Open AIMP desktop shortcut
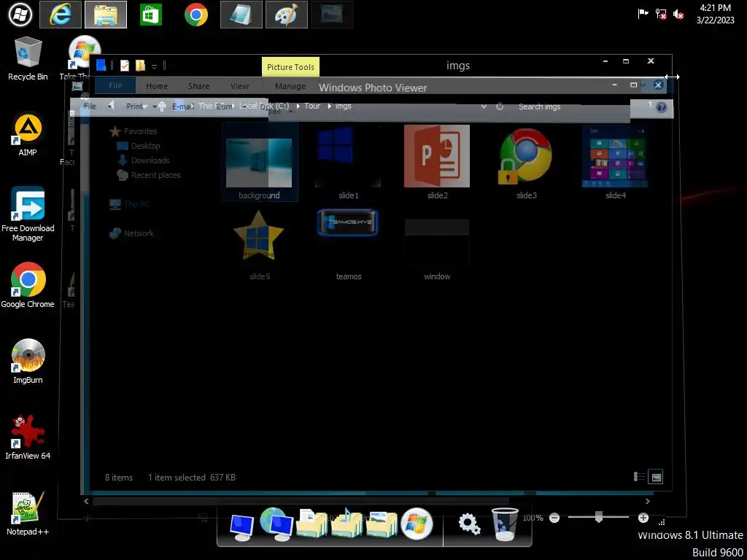Screen dimensions: 747x560 [x=28, y=135]
